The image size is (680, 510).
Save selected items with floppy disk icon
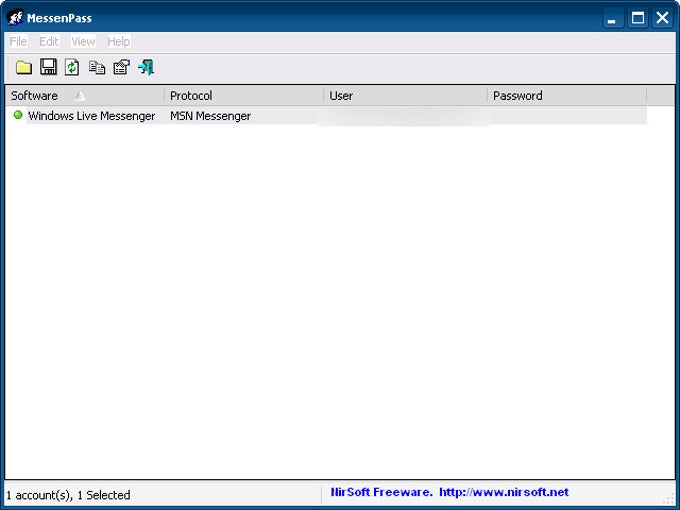[x=48, y=67]
